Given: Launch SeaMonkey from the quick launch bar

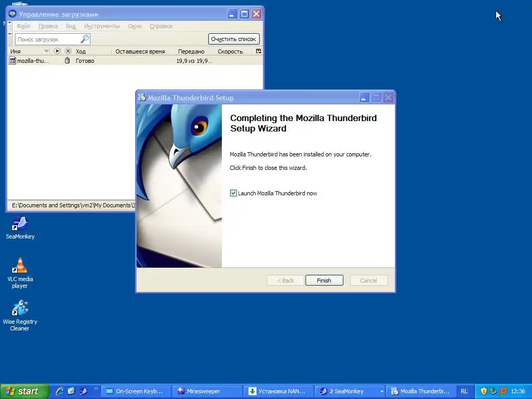Looking at the screenshot, I should click(x=84, y=391).
